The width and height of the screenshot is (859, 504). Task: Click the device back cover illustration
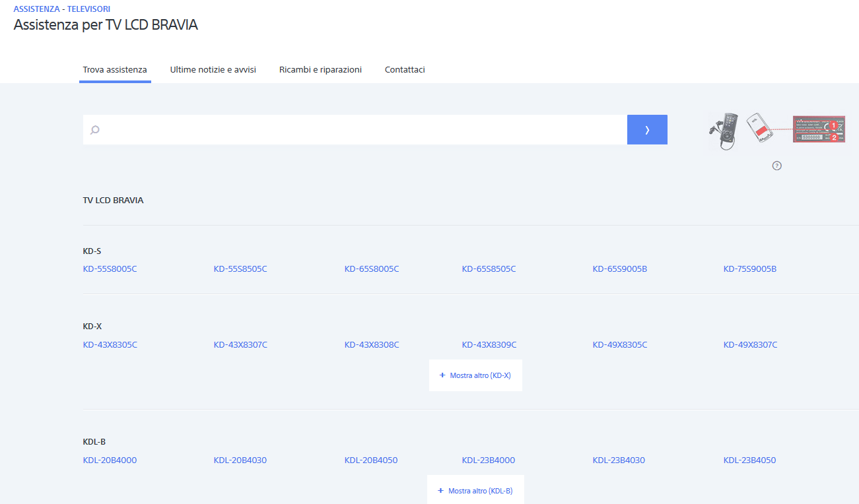(760, 129)
